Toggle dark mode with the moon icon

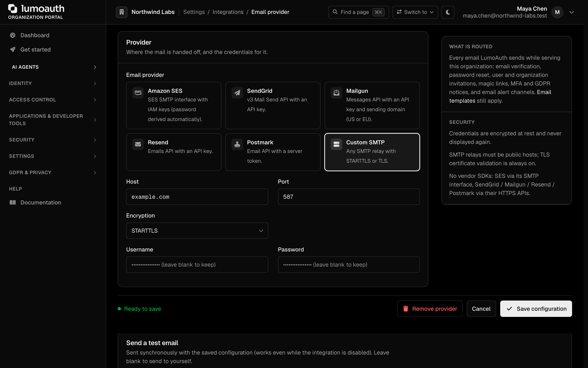(448, 12)
